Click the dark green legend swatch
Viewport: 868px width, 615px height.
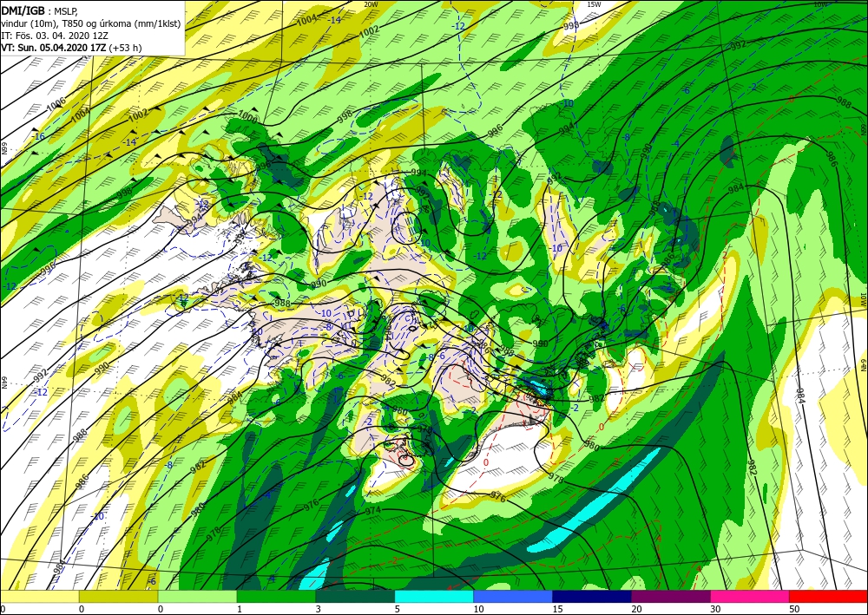click(x=355, y=596)
